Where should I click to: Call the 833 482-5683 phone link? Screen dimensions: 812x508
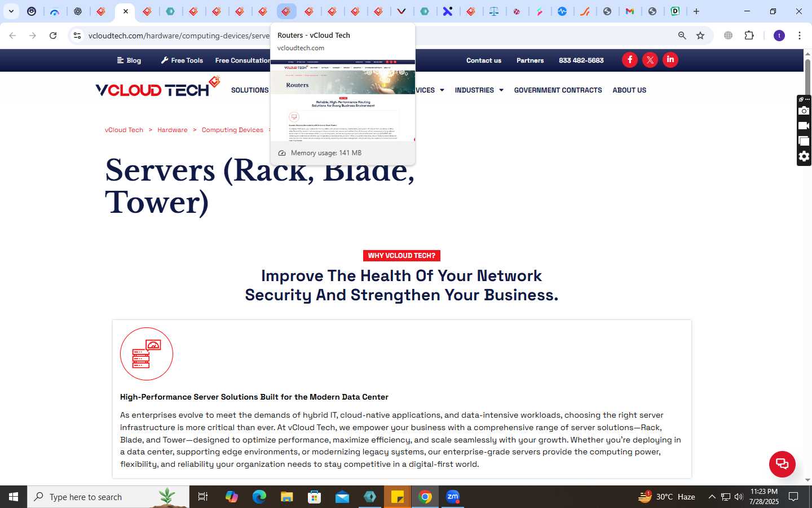pyautogui.click(x=581, y=60)
